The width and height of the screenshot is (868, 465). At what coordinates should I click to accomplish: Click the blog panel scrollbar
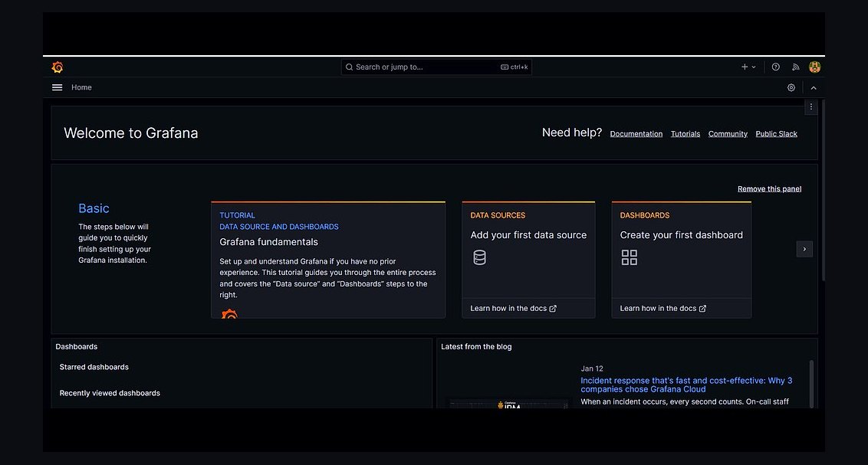point(811,384)
